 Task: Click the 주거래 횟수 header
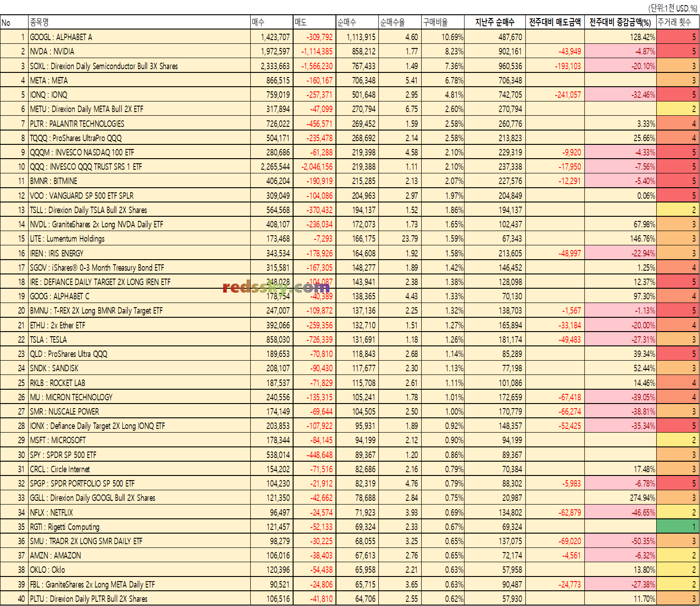tap(678, 22)
